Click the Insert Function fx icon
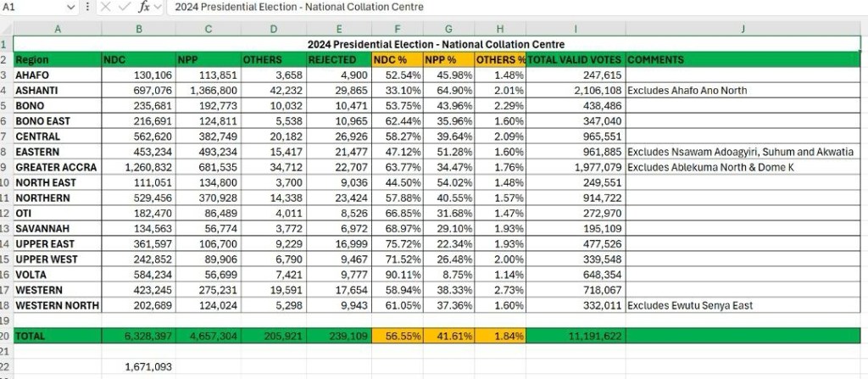 [145, 7]
